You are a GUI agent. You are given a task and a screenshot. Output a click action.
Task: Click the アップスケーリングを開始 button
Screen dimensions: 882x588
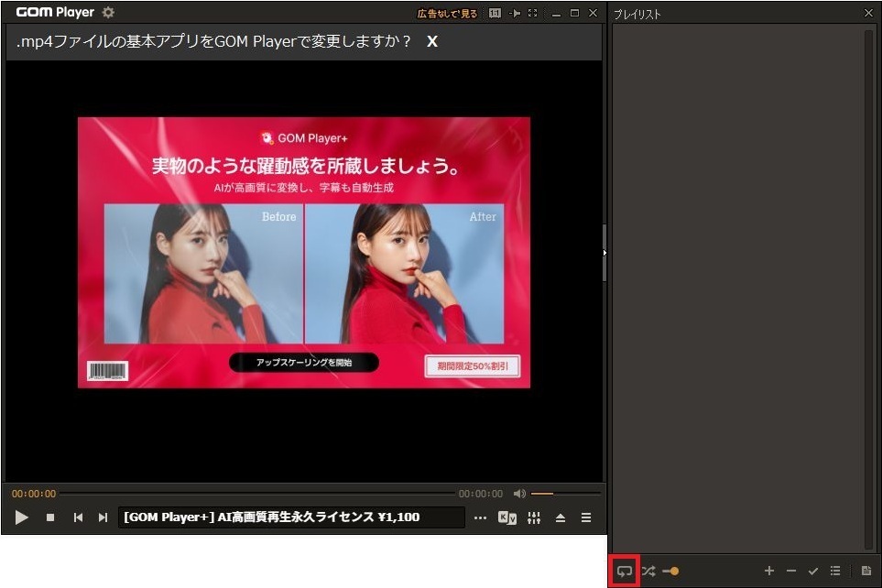[x=303, y=363]
